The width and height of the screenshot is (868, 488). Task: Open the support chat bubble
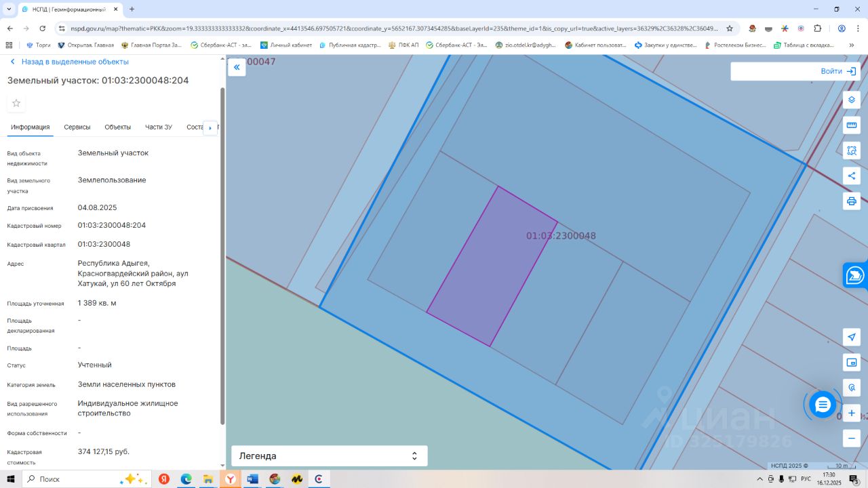pyautogui.click(x=823, y=405)
